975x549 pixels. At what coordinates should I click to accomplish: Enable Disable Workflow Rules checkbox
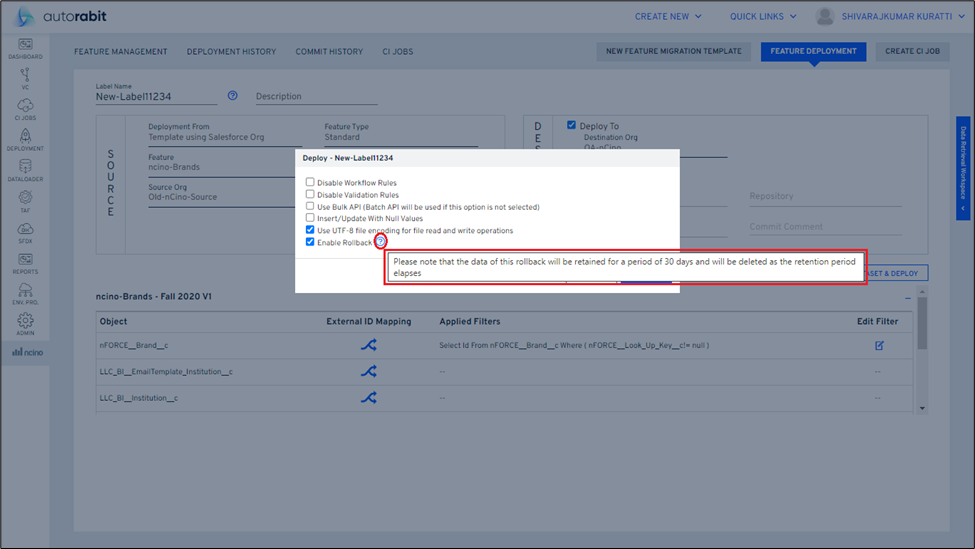coord(310,183)
